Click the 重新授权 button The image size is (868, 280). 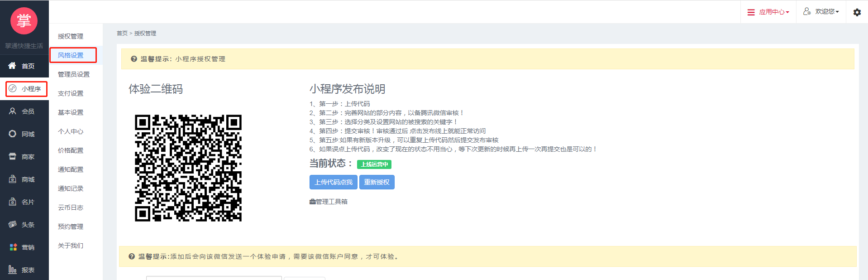(x=377, y=182)
